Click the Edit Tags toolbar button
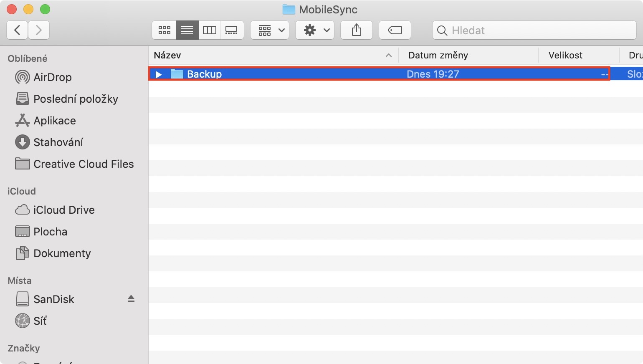Image resolution: width=643 pixels, height=364 pixels. click(395, 30)
